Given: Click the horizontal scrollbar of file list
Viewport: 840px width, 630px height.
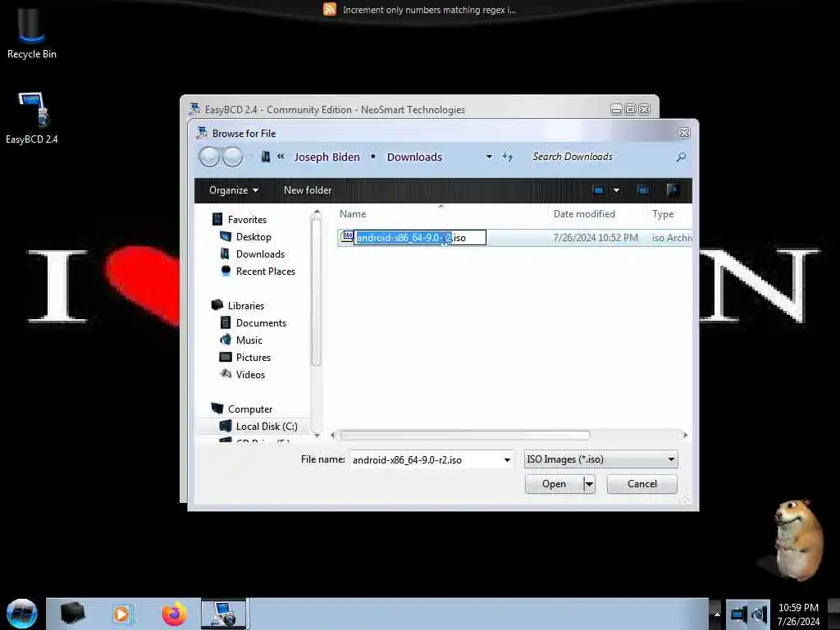Looking at the screenshot, I should [x=464, y=435].
